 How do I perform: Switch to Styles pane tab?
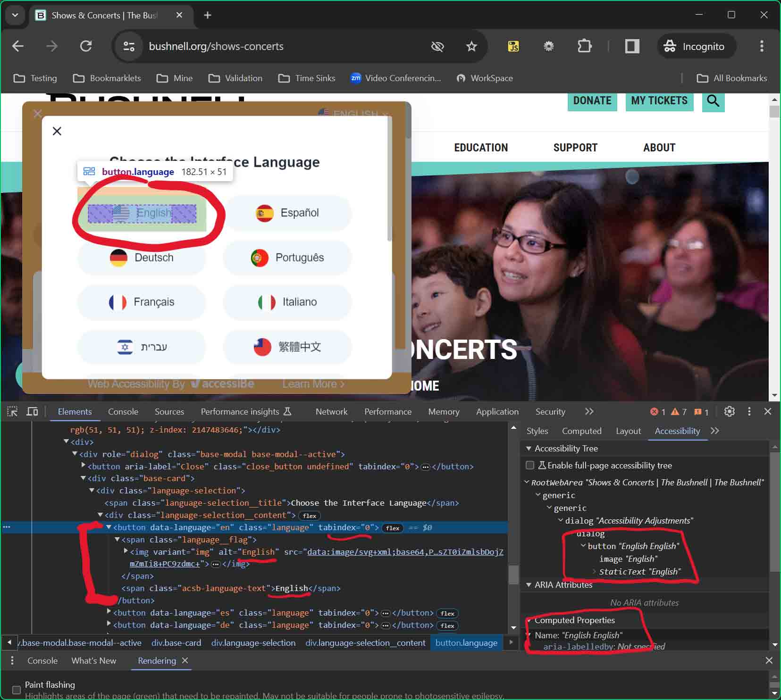click(x=537, y=431)
